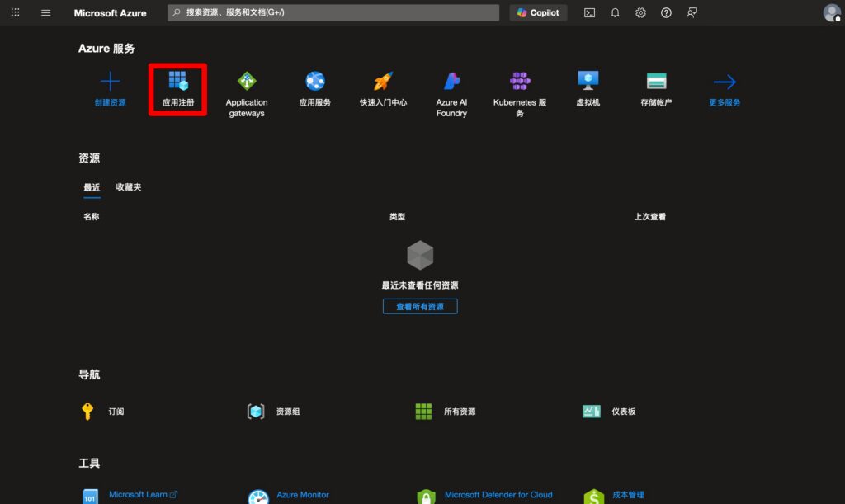Viewport: 845px width, 504px height.
Task: Open portal settings gear icon
Action: [640, 13]
